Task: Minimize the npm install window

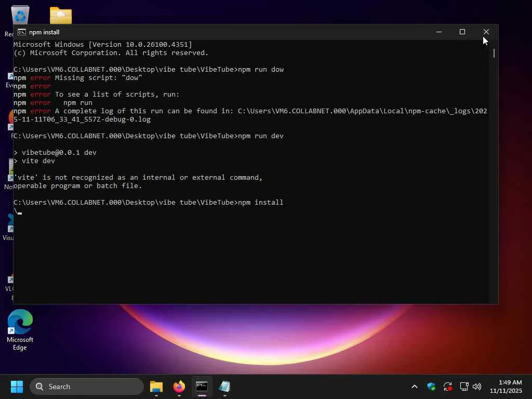Action: 438,32
